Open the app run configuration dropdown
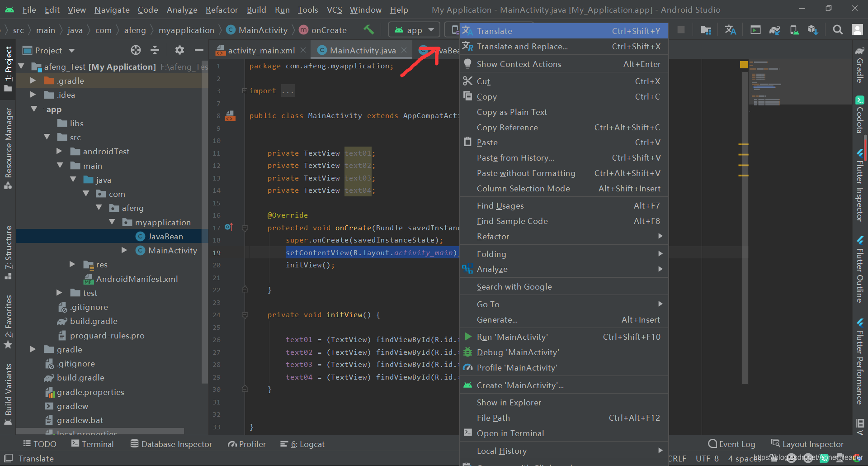This screenshot has height=466, width=868. click(x=414, y=30)
